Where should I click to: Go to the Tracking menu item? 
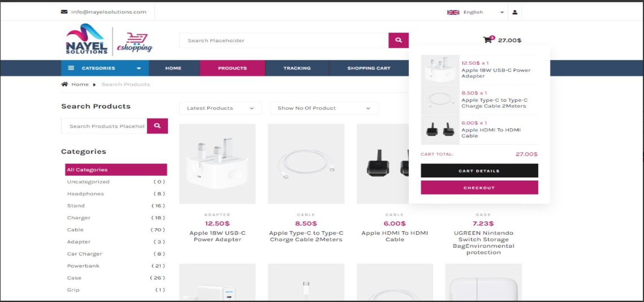(297, 68)
